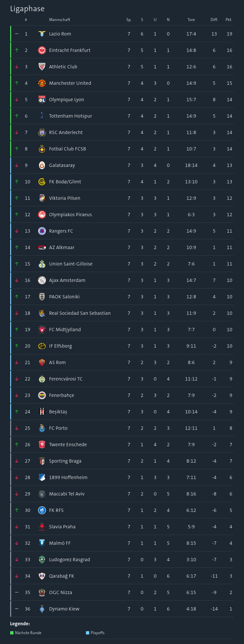Image resolution: width=244 pixels, height=644 pixels.
Task: Click the 1899 Hoffenheim logo
Action: click(x=42, y=477)
